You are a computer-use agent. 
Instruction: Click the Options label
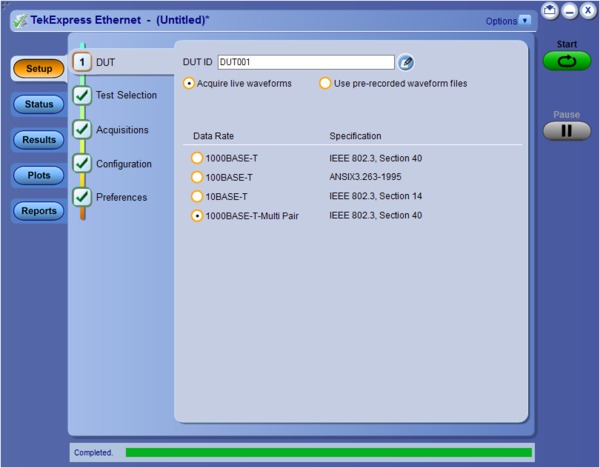pyautogui.click(x=501, y=21)
